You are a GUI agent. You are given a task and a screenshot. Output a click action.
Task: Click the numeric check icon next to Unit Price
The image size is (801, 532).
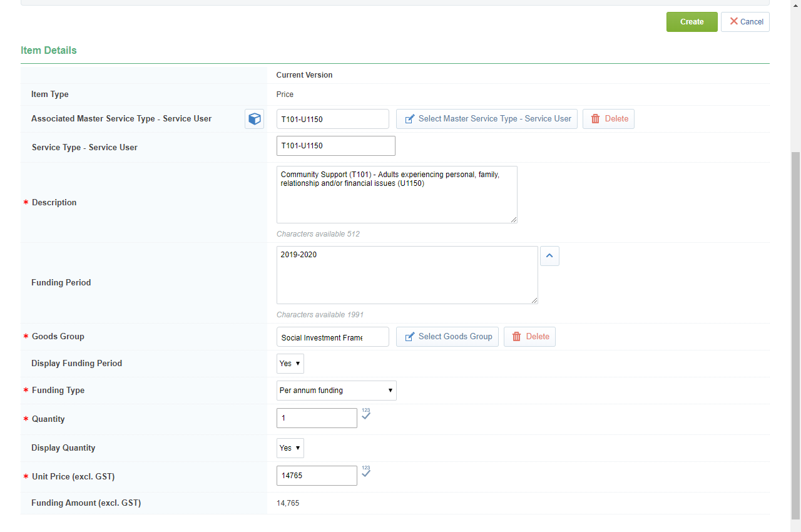pos(366,473)
